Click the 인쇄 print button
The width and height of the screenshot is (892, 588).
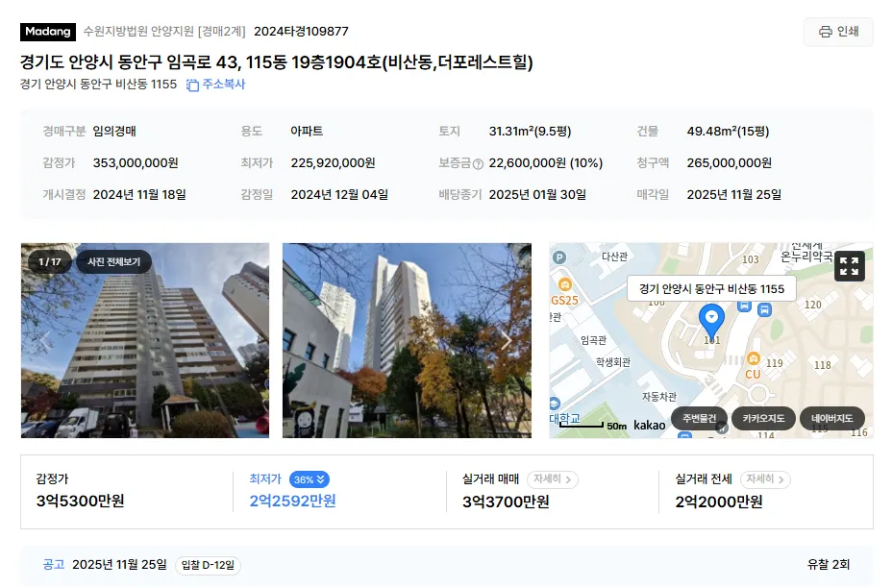[838, 32]
